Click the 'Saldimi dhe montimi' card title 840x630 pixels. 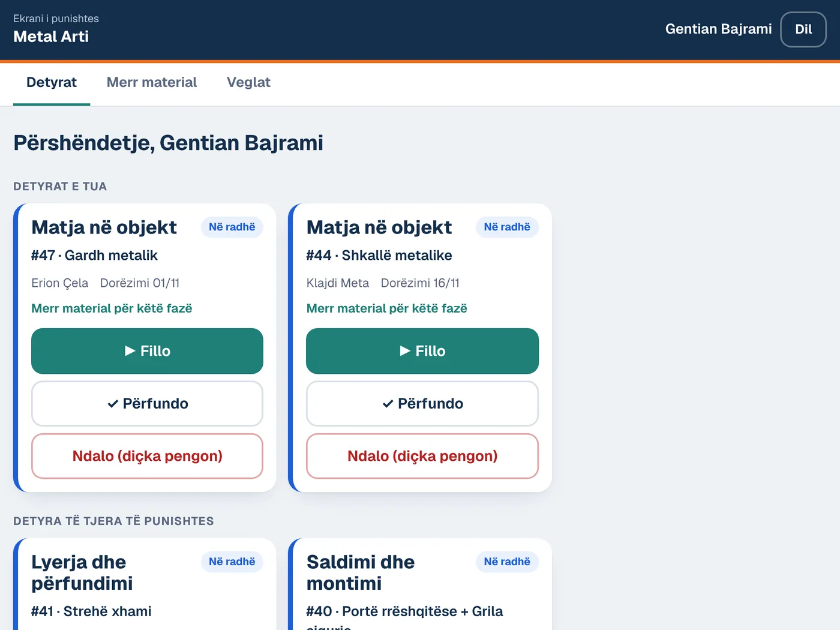coord(361,572)
